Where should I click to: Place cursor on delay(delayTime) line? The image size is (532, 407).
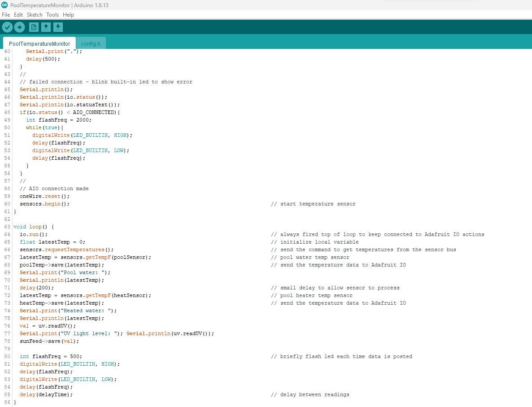click(46, 394)
